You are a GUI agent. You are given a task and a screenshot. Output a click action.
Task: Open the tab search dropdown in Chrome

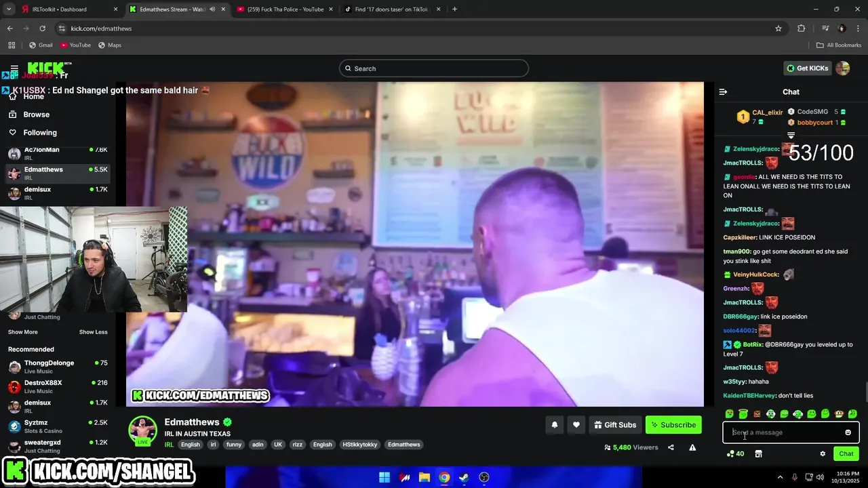pos(9,9)
